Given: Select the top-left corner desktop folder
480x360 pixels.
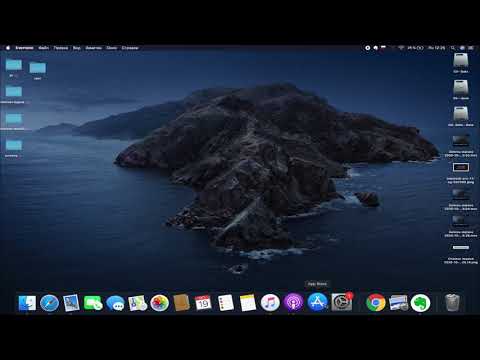Looking at the screenshot, I should 14,65.
